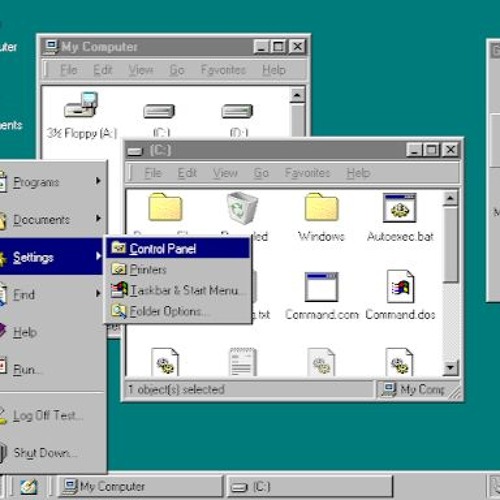Viewport: 500px width, 500px height.
Task: Select the bottom-left gear settings file icon
Action: pos(165,362)
